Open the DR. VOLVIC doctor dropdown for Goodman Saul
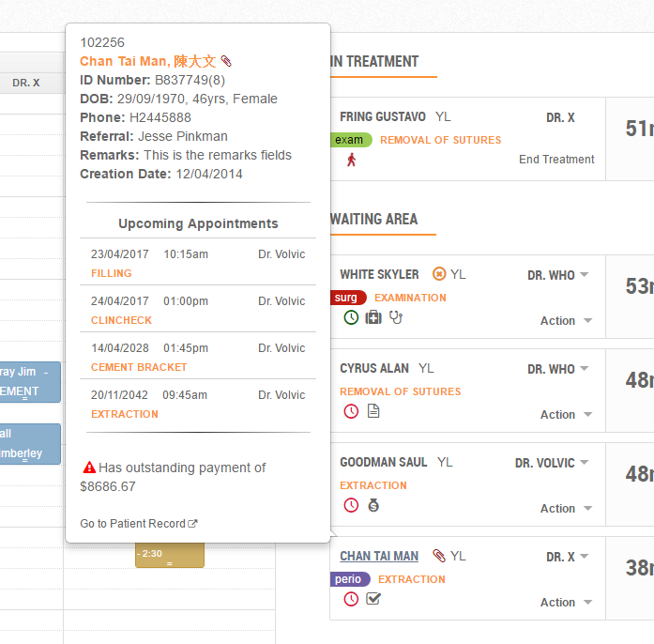 tap(552, 463)
